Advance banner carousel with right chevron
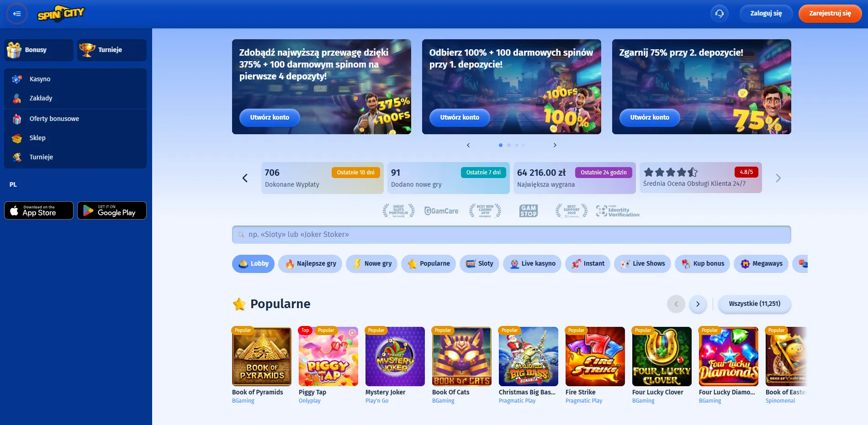Viewport: 868px width, 425px height. pos(555,145)
